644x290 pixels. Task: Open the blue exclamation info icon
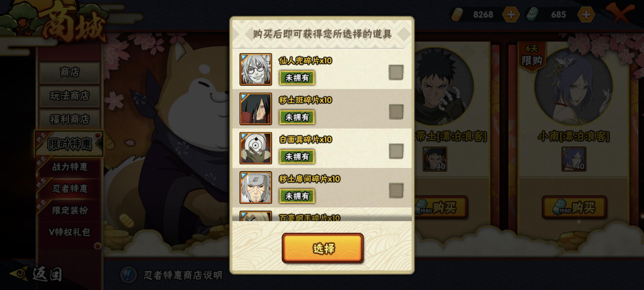point(128,275)
